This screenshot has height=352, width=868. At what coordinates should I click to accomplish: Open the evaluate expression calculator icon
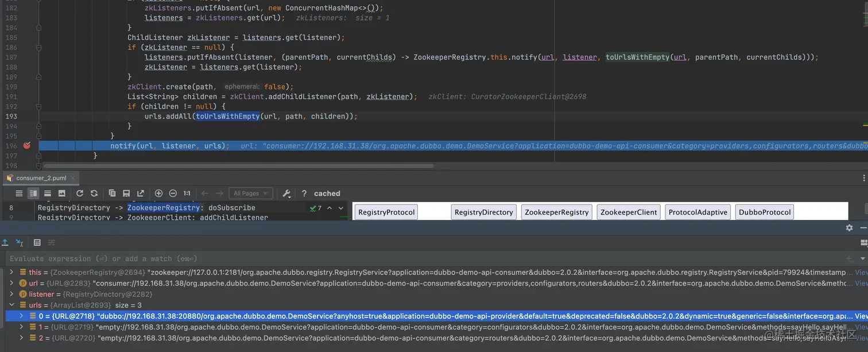[37, 242]
